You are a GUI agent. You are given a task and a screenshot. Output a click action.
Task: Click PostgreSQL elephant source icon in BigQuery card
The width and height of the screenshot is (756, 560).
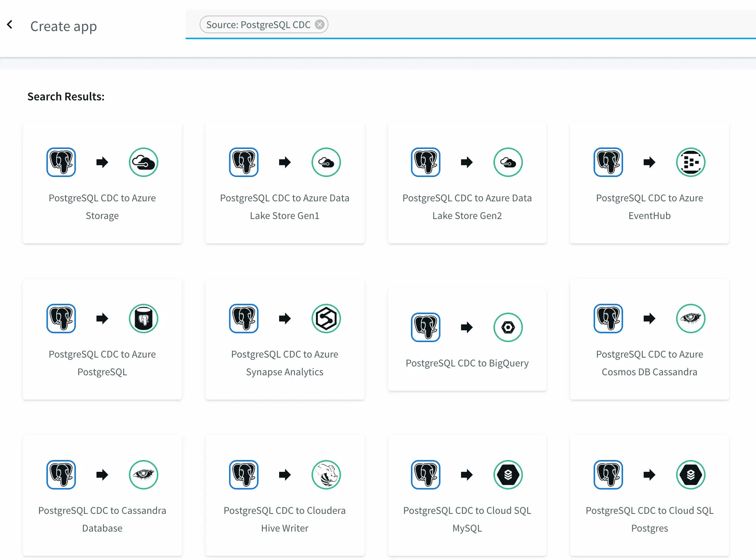425,327
